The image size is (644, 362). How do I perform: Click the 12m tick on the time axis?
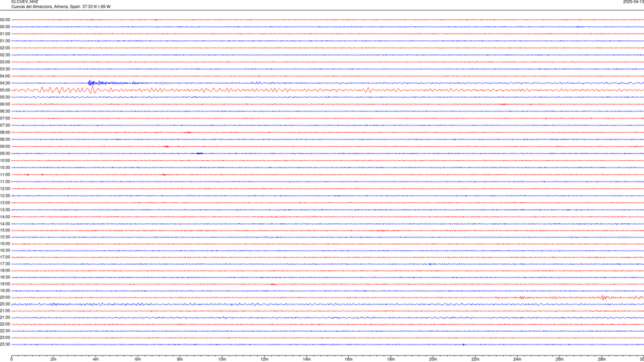[264, 359]
